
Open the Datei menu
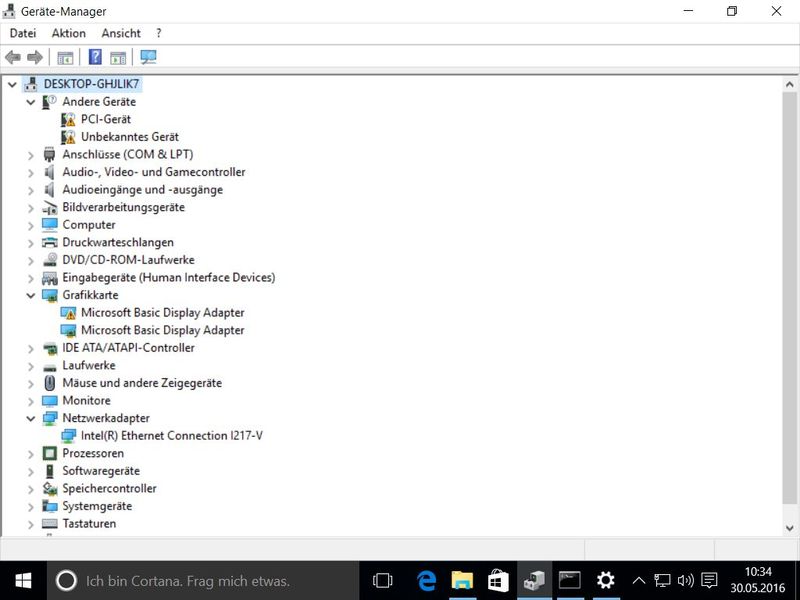(23, 33)
